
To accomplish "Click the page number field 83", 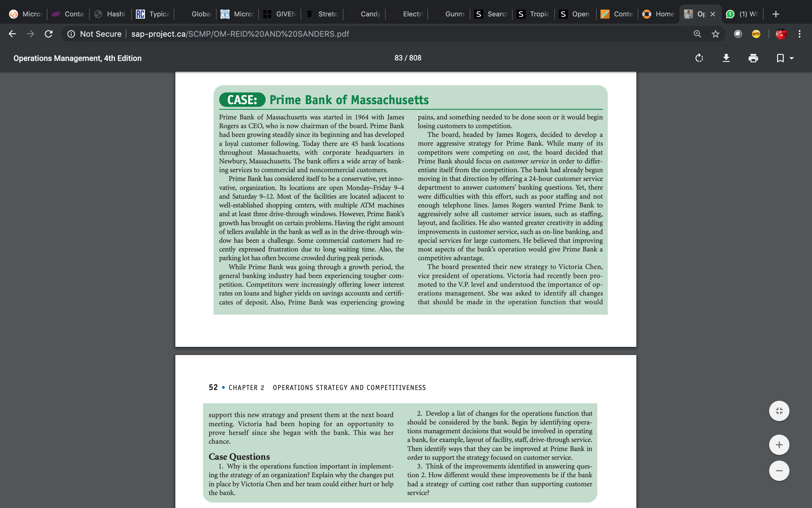I will point(398,58).
